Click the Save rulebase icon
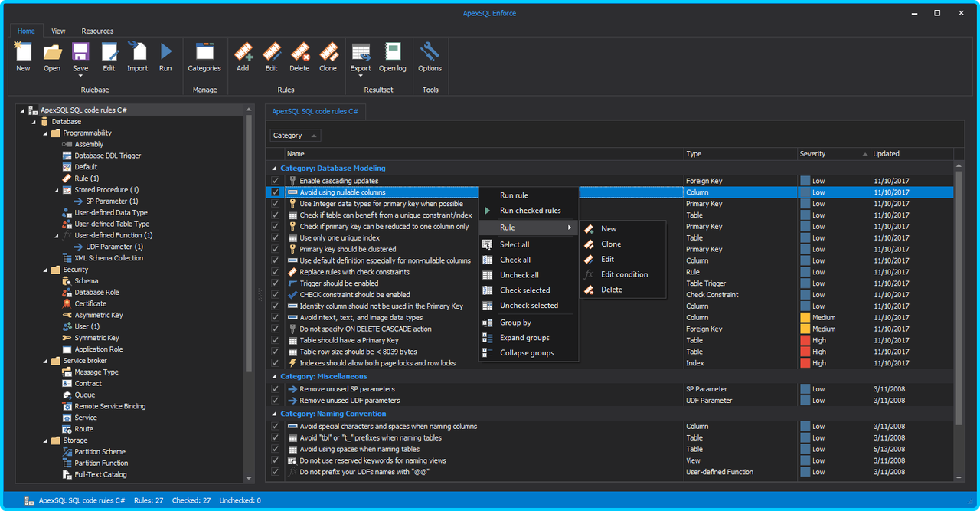This screenshot has height=511, width=980. (80, 52)
